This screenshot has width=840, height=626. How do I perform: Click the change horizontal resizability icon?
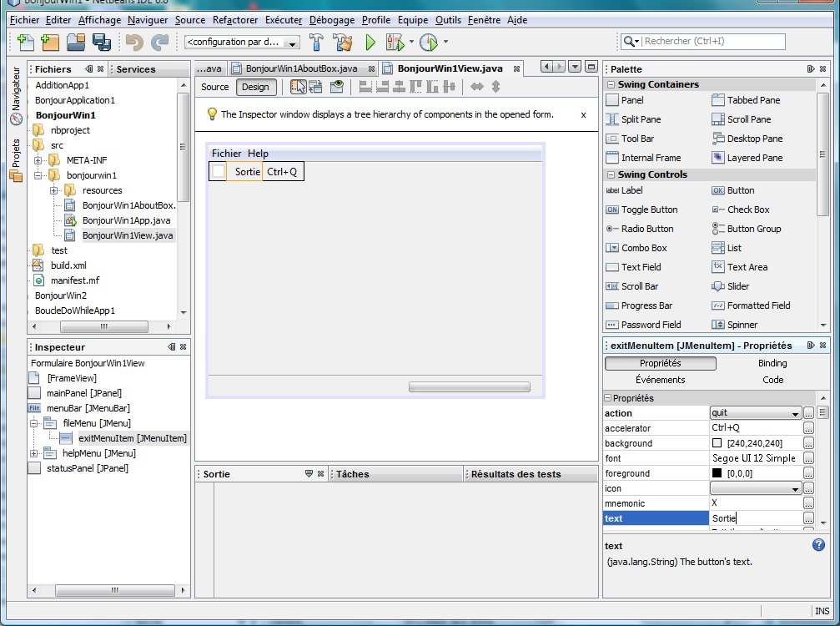(x=477, y=86)
